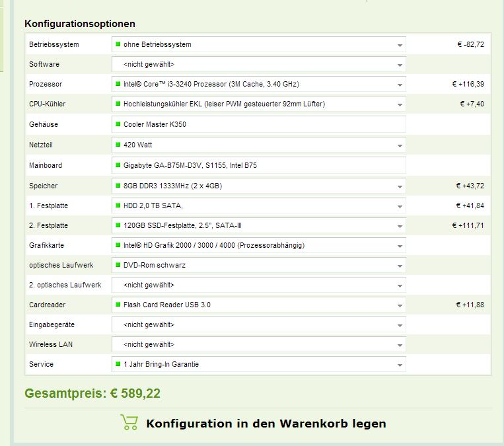The width and height of the screenshot is (504, 446).
Task: Open the Wireless LAN dropdown
Action: [x=259, y=345]
